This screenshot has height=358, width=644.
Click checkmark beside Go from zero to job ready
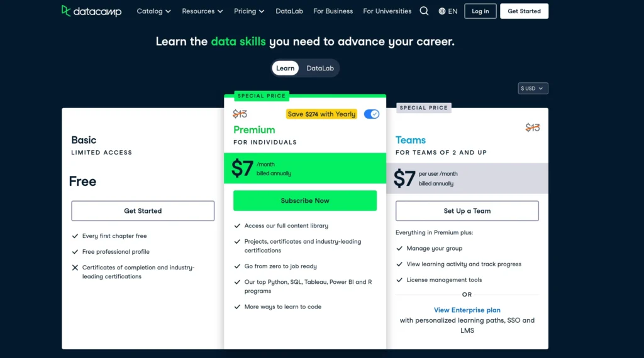(237, 266)
